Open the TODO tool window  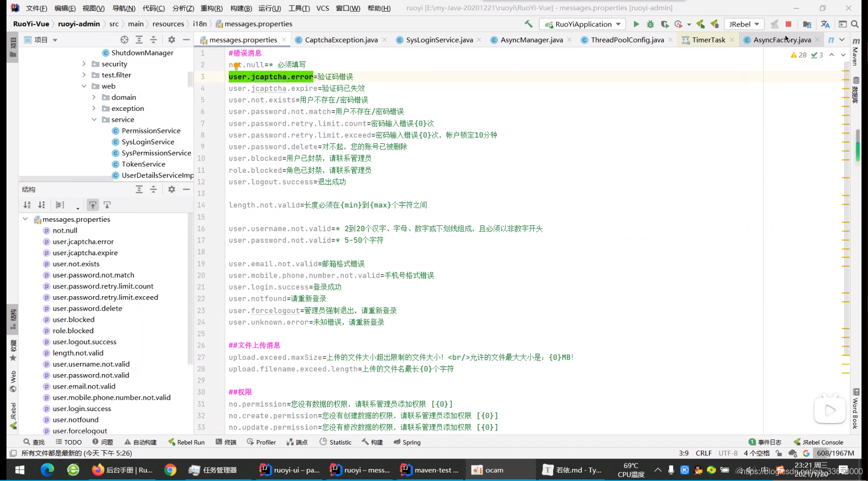coord(68,442)
